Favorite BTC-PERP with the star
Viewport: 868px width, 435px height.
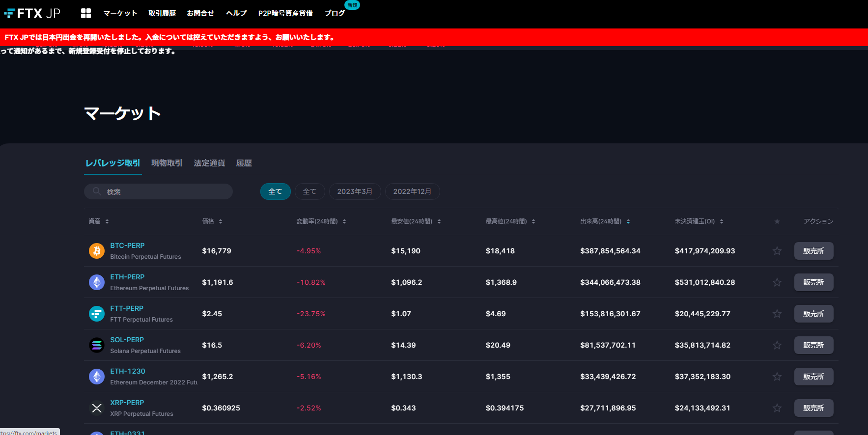777,251
